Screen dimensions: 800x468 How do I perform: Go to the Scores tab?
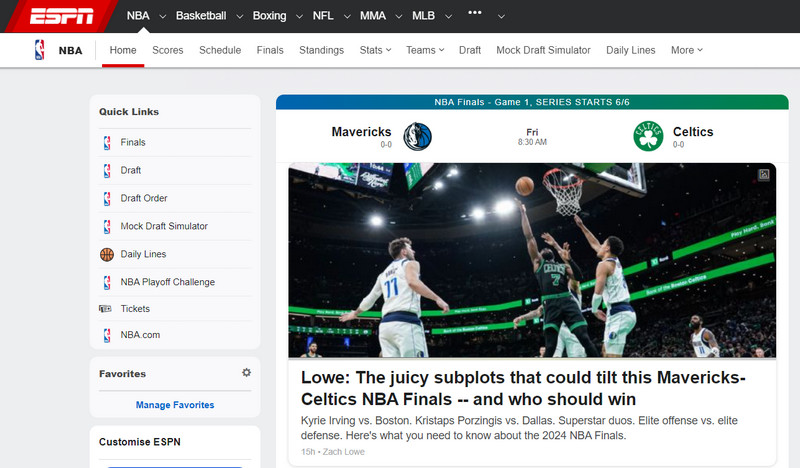[167, 50]
